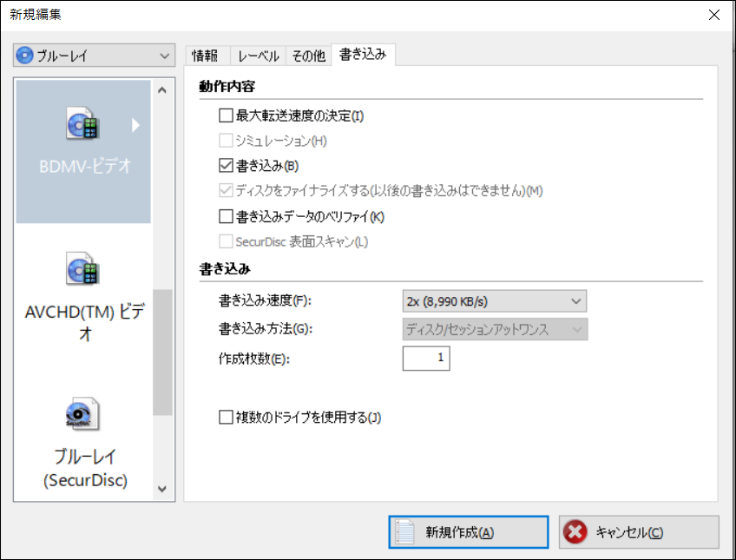Switch to the 情報 tab

point(207,55)
